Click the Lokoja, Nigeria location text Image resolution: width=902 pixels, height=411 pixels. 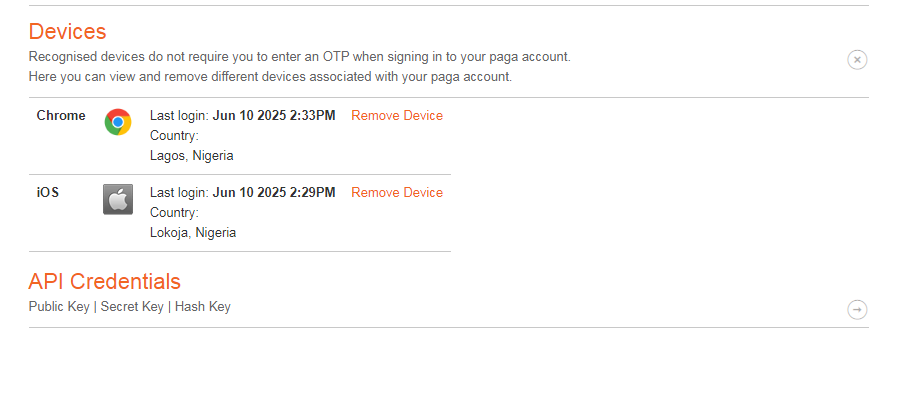(193, 233)
